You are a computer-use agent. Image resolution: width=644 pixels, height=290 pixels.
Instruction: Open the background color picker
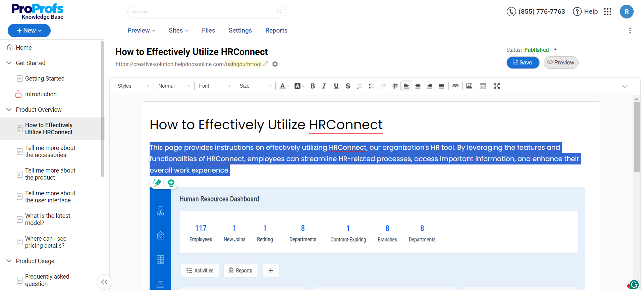point(299,86)
